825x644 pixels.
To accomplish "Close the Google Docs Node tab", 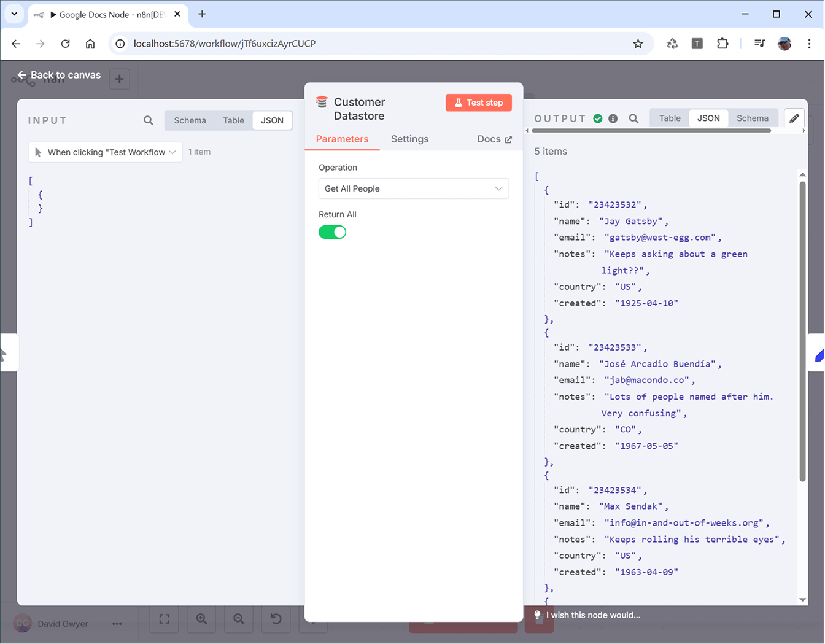I will pos(177,14).
